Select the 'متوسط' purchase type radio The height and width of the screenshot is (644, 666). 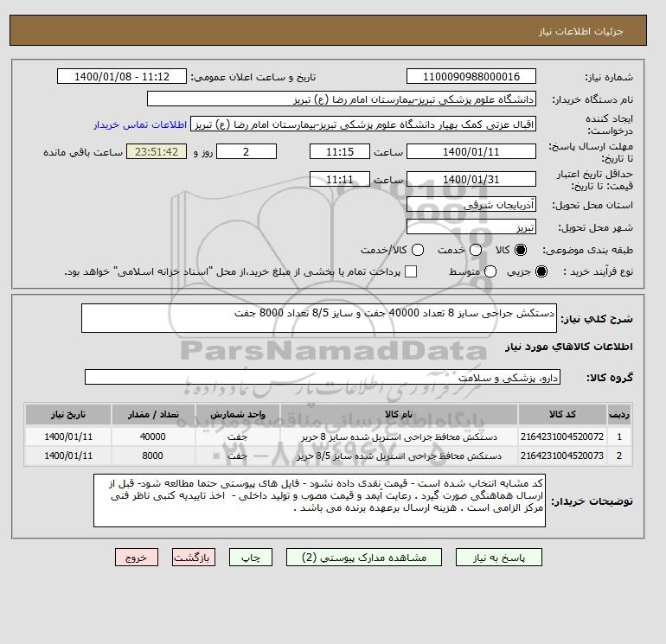[x=490, y=271]
